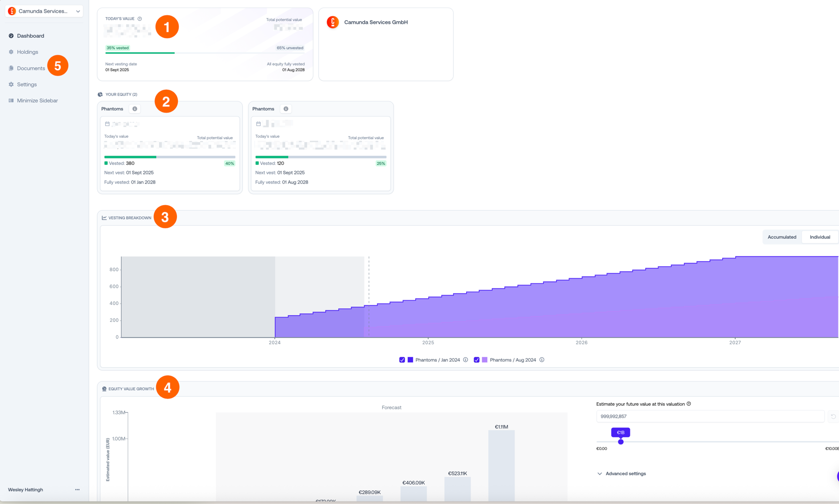The image size is (839, 504).
Task: Click 'Fully vested: 01 Aug 2028' text
Action: (x=282, y=182)
